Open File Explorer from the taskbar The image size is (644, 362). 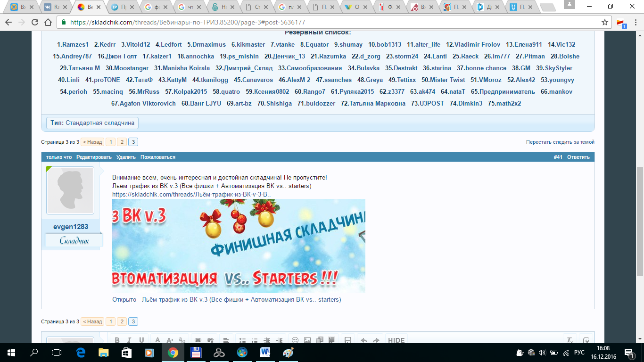[103, 353]
